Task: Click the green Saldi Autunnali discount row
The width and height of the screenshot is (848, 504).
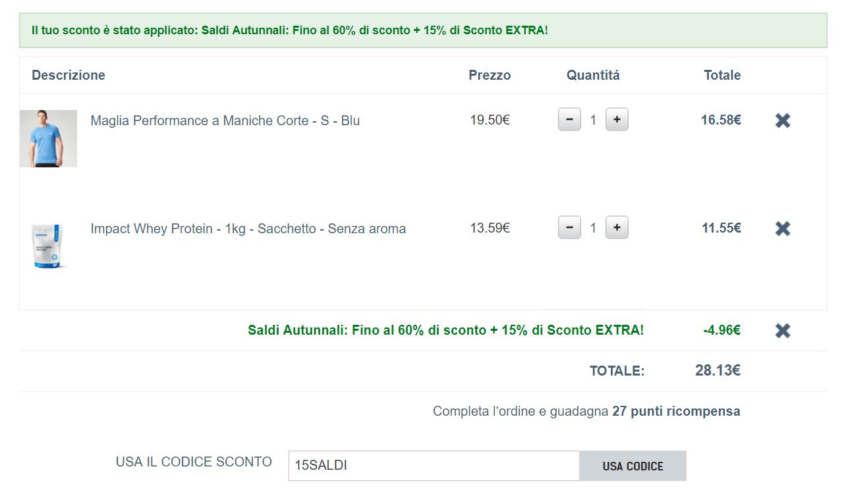Action: pyautogui.click(x=445, y=330)
